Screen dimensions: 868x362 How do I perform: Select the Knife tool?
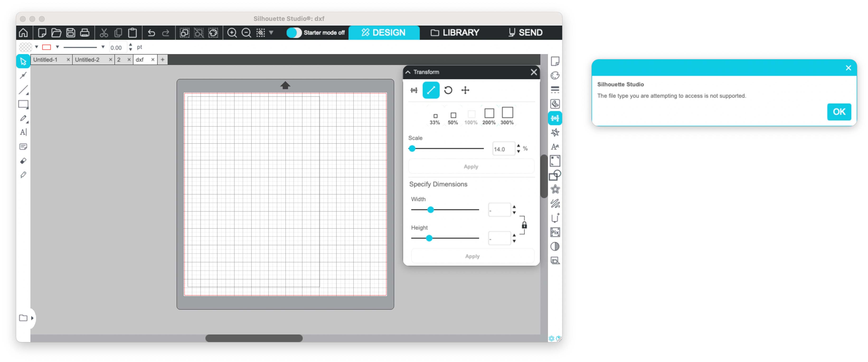pyautogui.click(x=23, y=174)
